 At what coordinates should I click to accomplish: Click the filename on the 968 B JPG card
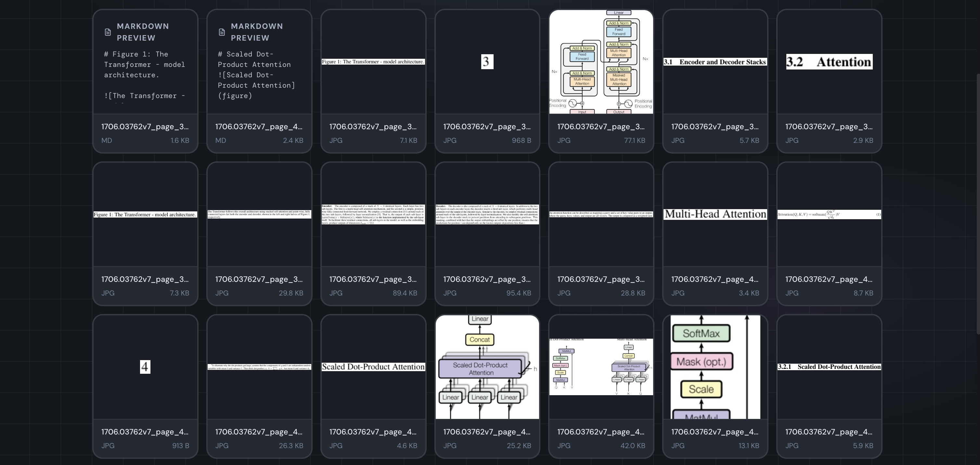click(487, 127)
